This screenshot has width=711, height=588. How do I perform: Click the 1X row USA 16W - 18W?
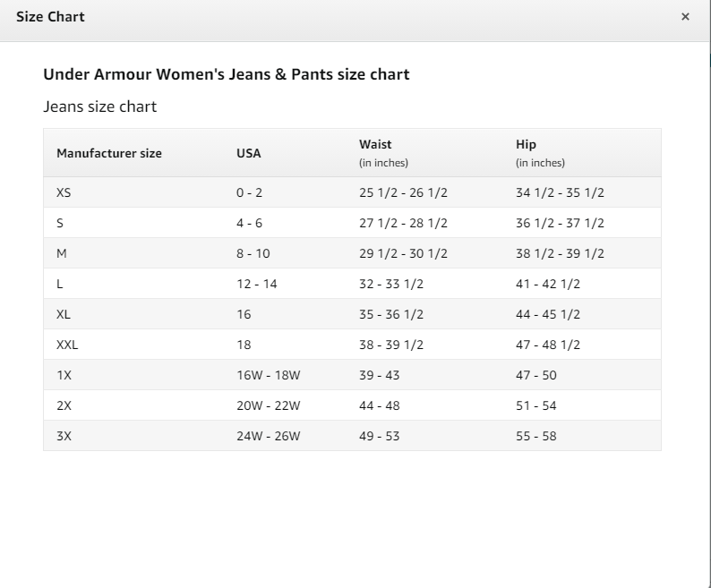[269, 375]
